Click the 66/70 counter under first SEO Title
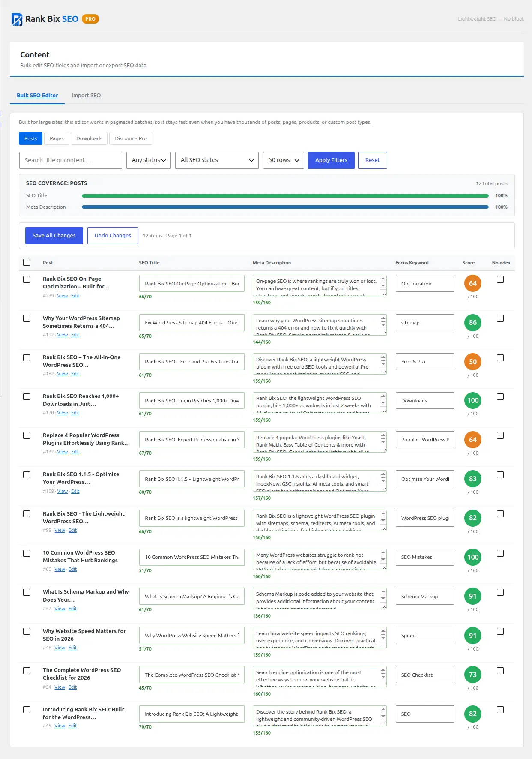This screenshot has height=759, width=532. (145, 297)
